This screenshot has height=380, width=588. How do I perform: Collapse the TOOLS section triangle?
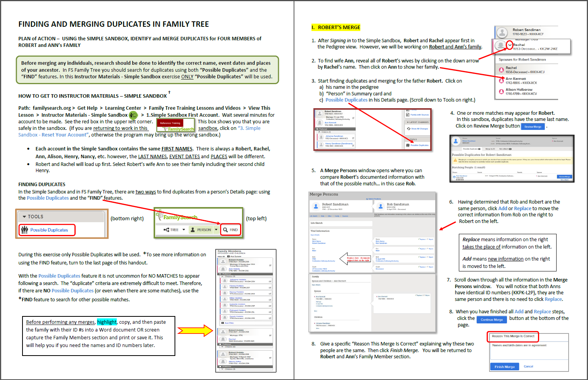24,217
